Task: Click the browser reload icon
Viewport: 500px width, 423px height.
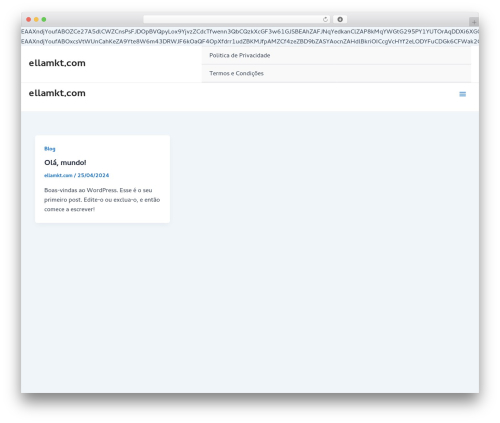Action: click(325, 20)
